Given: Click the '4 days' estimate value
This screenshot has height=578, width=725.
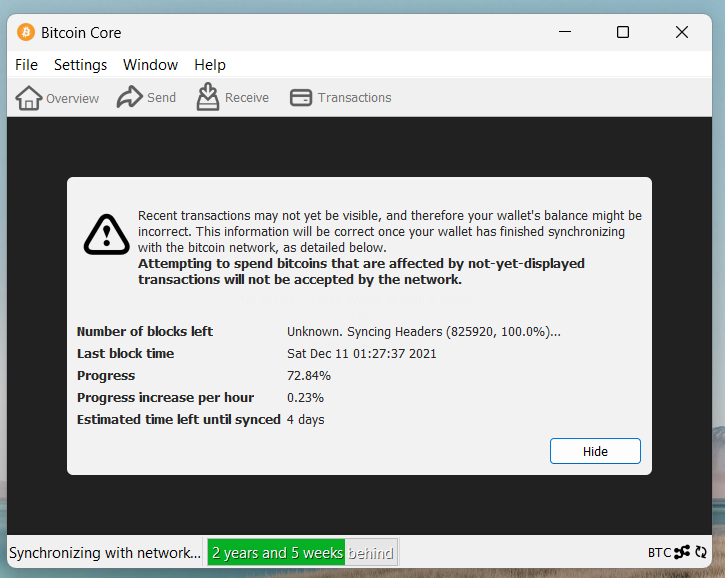Looking at the screenshot, I should (306, 419).
